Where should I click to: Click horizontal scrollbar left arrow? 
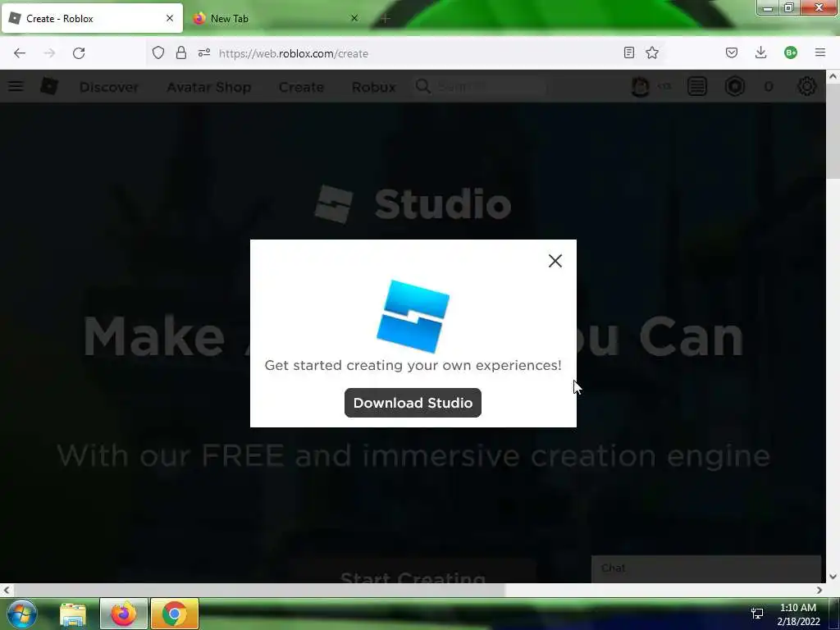6,590
